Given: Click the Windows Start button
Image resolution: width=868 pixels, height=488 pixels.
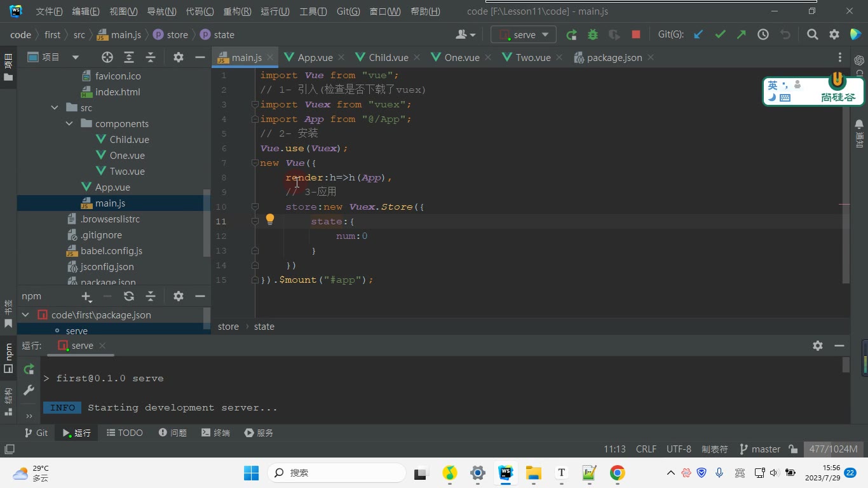Looking at the screenshot, I should (x=251, y=473).
